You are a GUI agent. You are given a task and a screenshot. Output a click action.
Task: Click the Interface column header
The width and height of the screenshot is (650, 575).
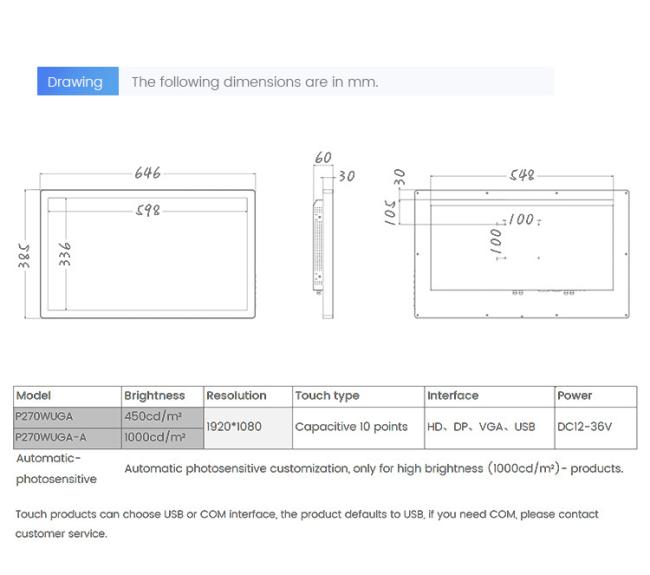[x=453, y=396]
